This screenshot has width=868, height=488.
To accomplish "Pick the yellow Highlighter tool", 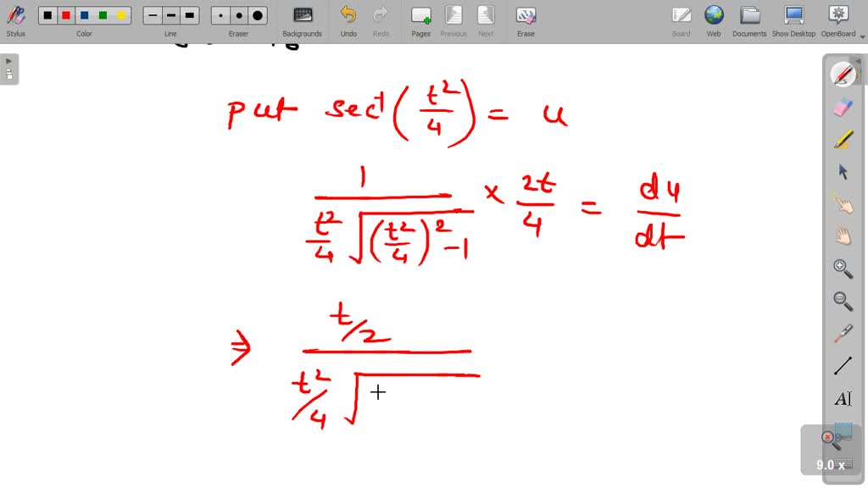I will click(x=843, y=139).
